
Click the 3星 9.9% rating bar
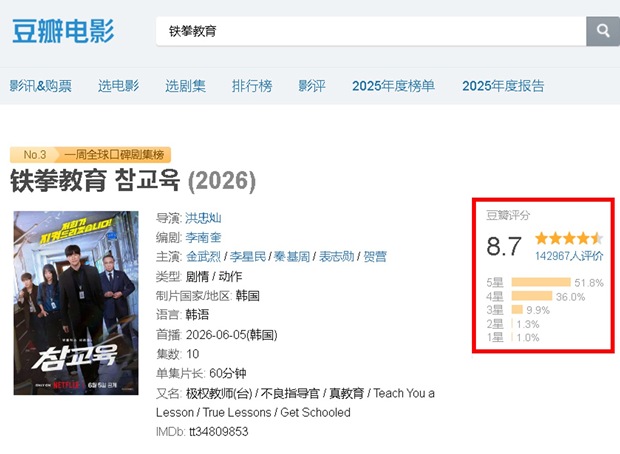(x=518, y=310)
